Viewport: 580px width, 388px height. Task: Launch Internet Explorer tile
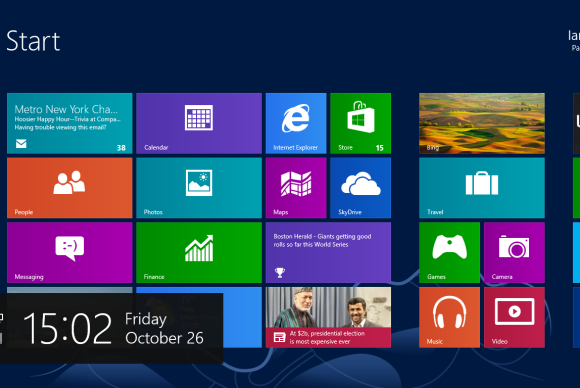tap(296, 123)
